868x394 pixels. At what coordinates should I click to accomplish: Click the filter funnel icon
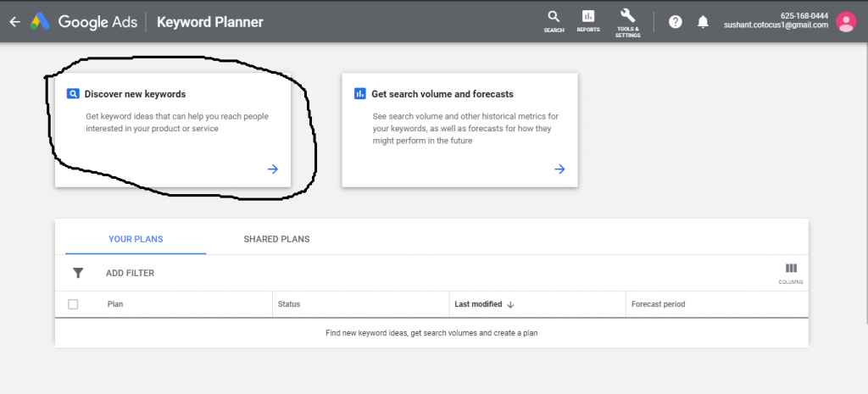pos(78,273)
